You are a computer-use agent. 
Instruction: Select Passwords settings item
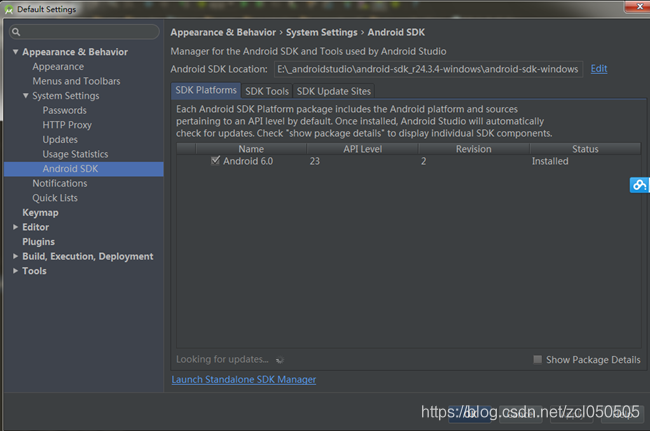65,110
